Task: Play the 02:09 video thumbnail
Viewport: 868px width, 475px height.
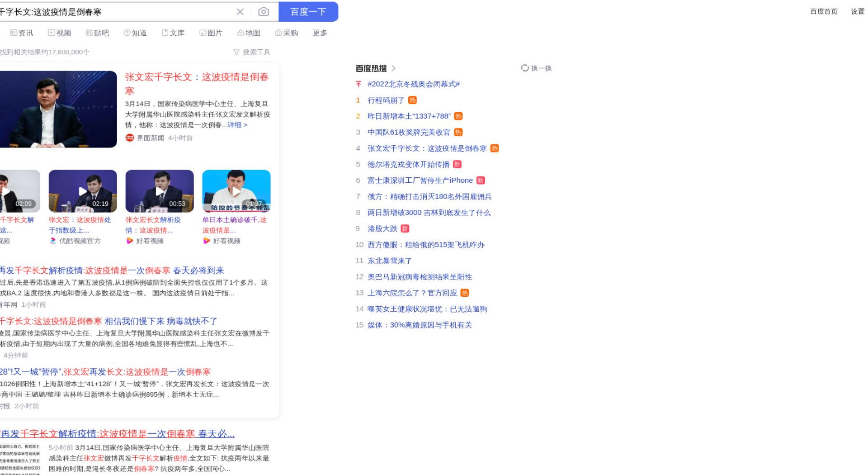Action: [x=20, y=191]
